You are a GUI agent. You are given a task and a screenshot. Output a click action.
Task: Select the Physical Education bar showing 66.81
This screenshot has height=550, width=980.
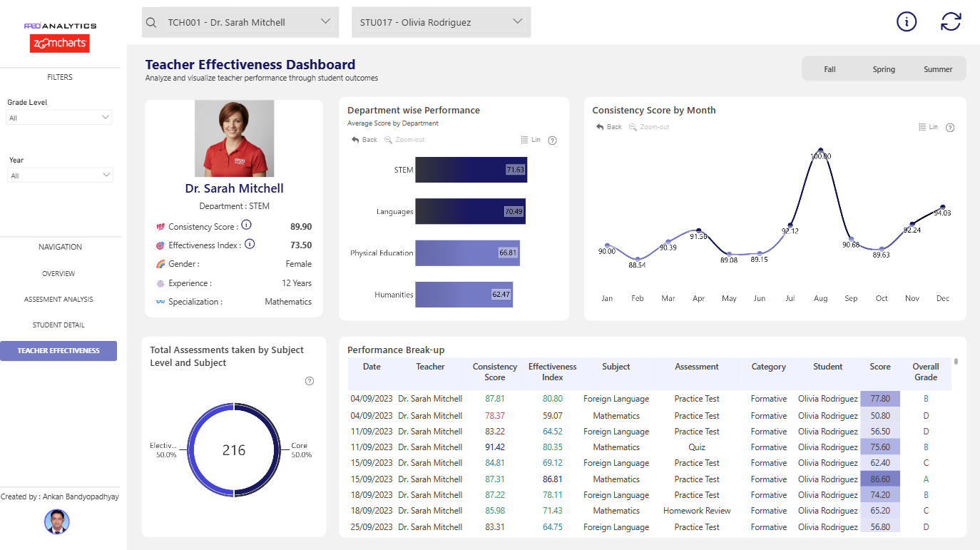click(x=467, y=253)
